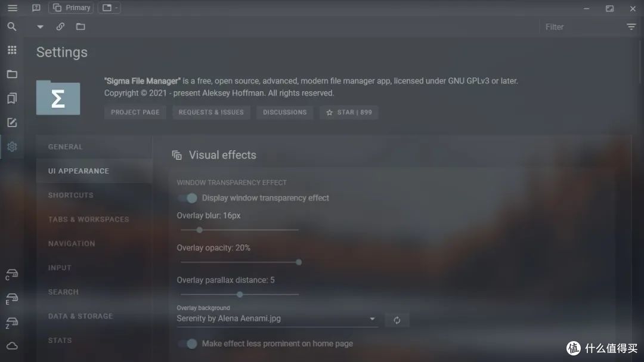Click the Overlay blur slider
The width and height of the screenshot is (644, 362).
(x=240, y=230)
